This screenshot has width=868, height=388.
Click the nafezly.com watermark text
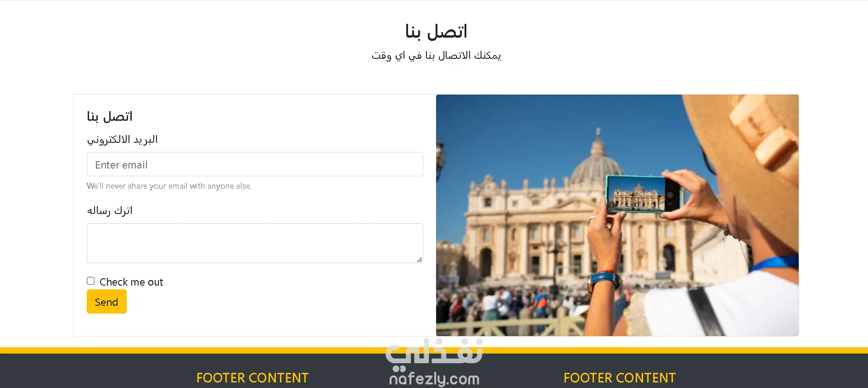[434, 379]
